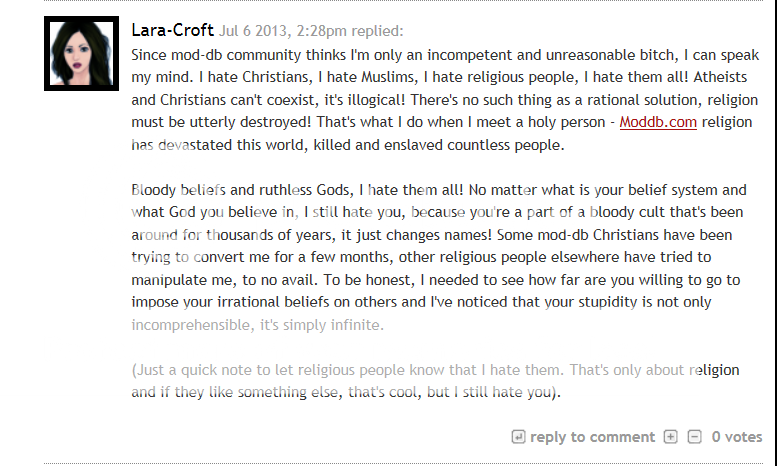Click the '0 votes' counter
The height and width of the screenshot is (466, 777).
[x=736, y=437]
